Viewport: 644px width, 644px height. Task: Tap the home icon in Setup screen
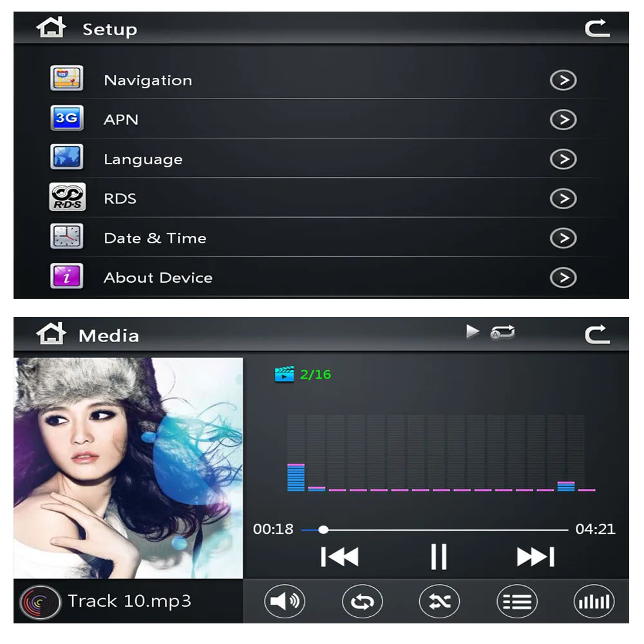[51, 28]
